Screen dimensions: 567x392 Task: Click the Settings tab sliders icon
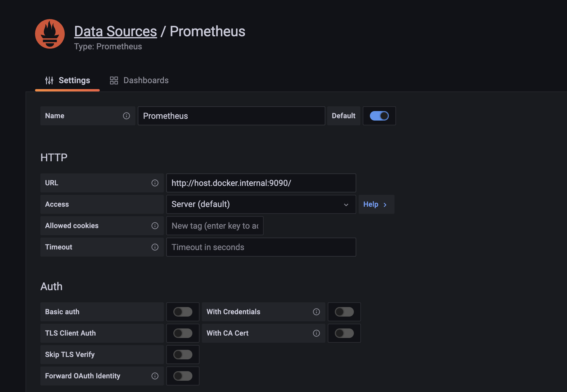(49, 80)
